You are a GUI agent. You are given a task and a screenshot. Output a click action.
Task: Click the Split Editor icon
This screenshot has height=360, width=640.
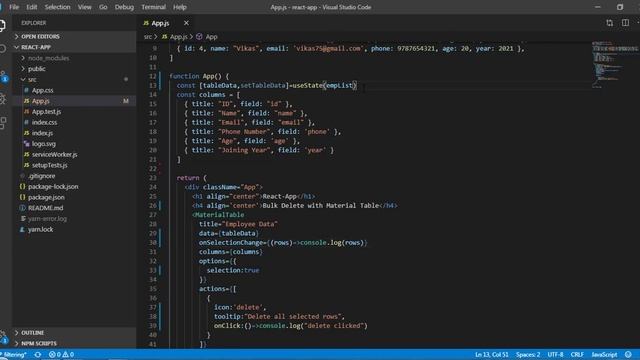(625, 23)
